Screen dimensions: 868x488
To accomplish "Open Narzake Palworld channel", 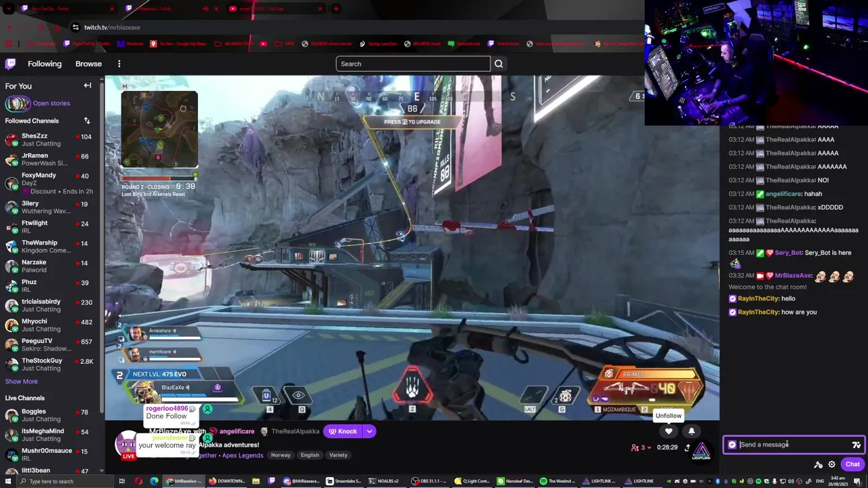I will [49, 266].
